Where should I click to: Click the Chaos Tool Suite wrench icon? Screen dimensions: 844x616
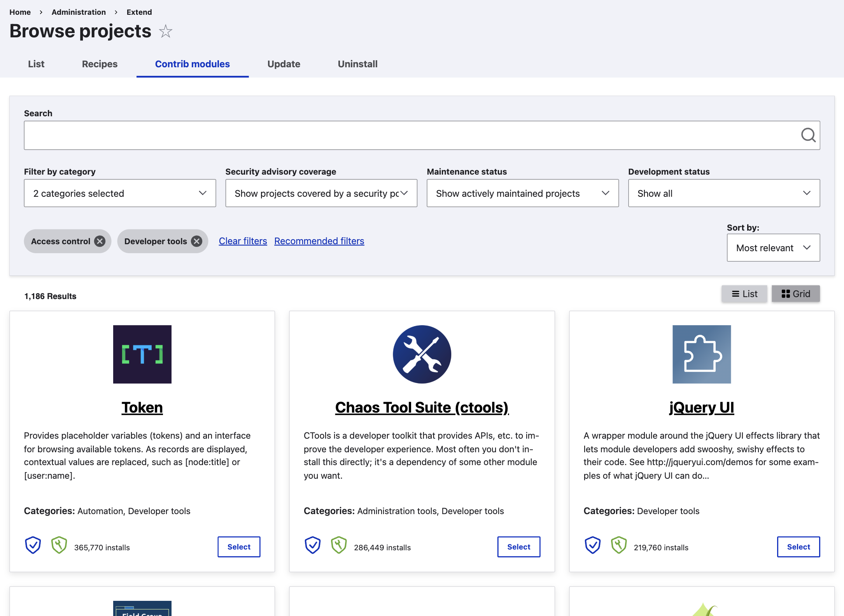tap(422, 354)
